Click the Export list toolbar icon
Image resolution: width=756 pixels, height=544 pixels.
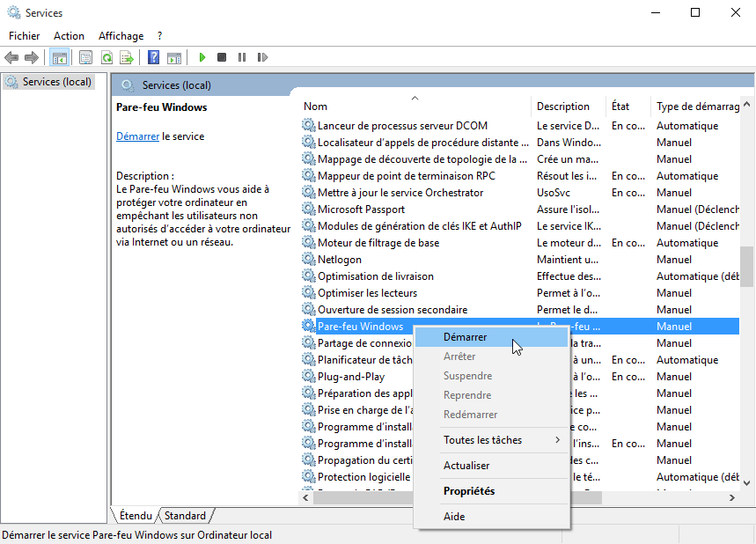click(127, 58)
